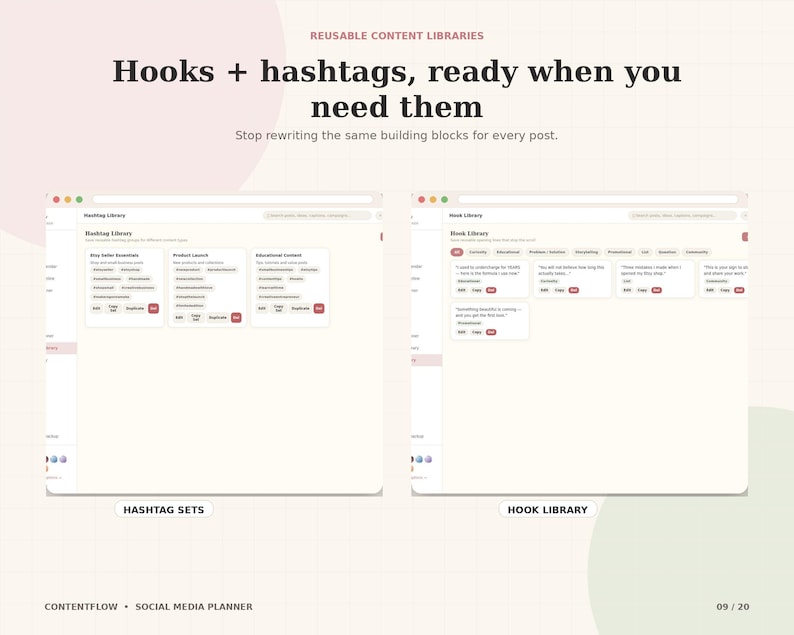Select the Question hook filter
Image resolution: width=794 pixels, height=635 pixels.
tap(667, 252)
